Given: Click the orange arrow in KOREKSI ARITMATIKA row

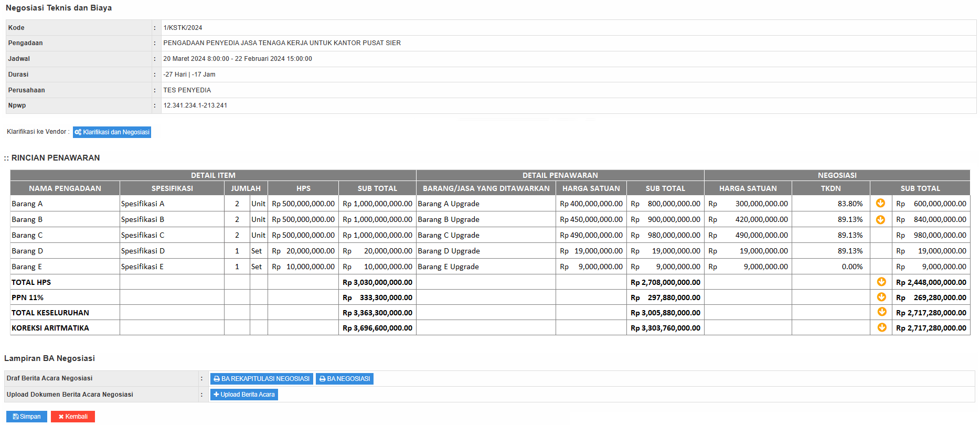Looking at the screenshot, I should [881, 327].
